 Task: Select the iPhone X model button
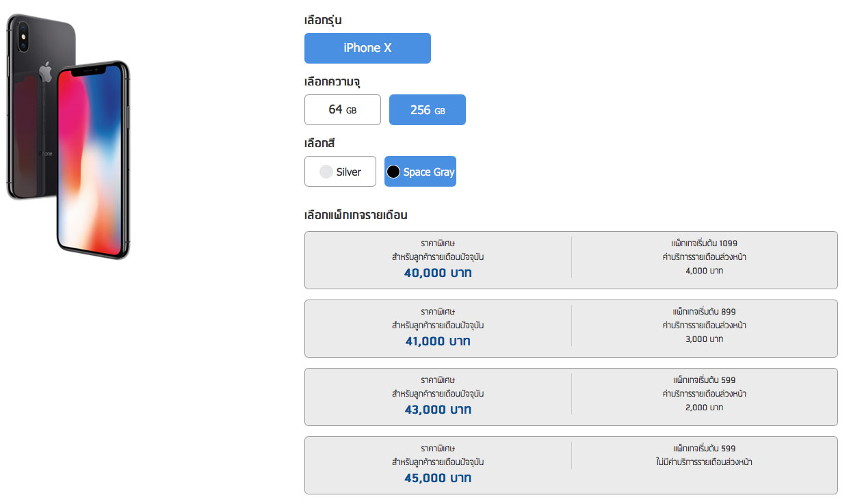coord(367,48)
